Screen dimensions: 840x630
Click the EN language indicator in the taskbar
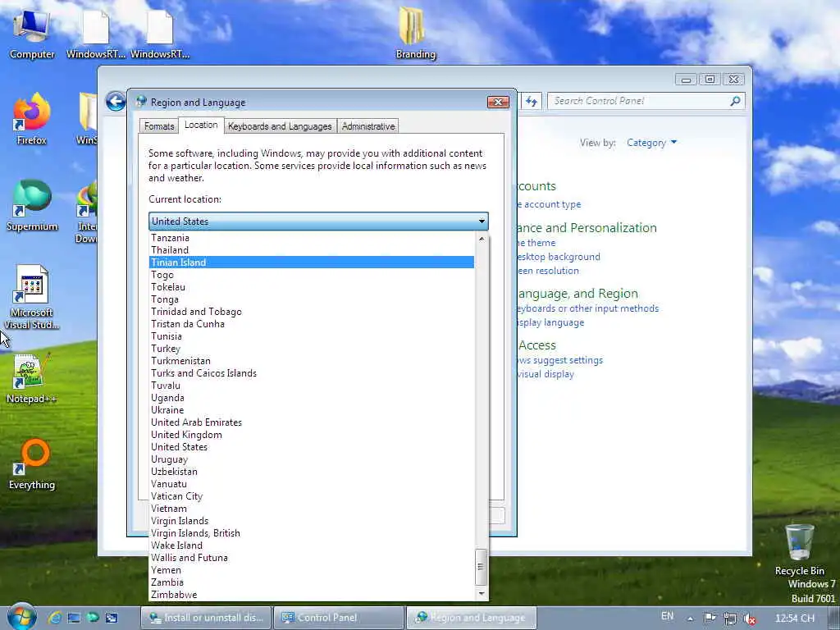667,616
